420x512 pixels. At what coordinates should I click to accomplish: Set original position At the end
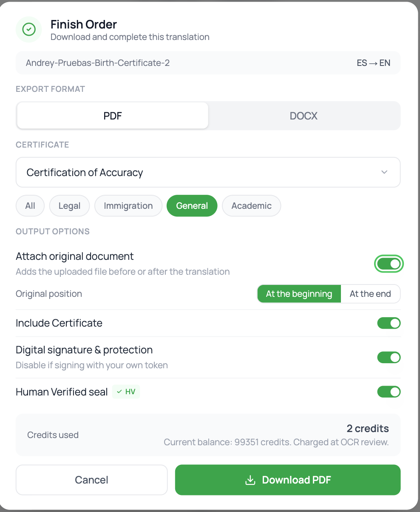click(x=370, y=294)
